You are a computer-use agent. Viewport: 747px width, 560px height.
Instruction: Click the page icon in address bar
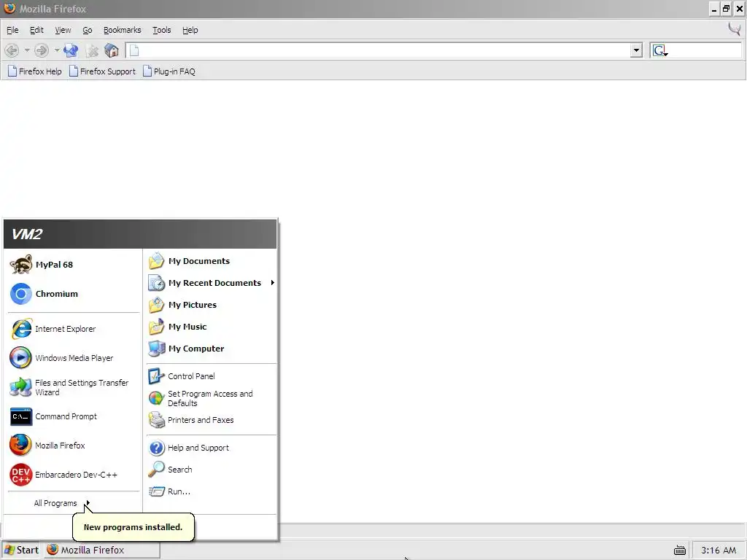[x=134, y=50]
